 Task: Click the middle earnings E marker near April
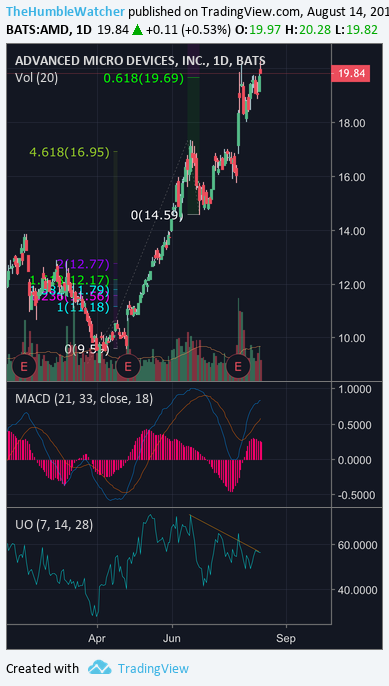[128, 366]
